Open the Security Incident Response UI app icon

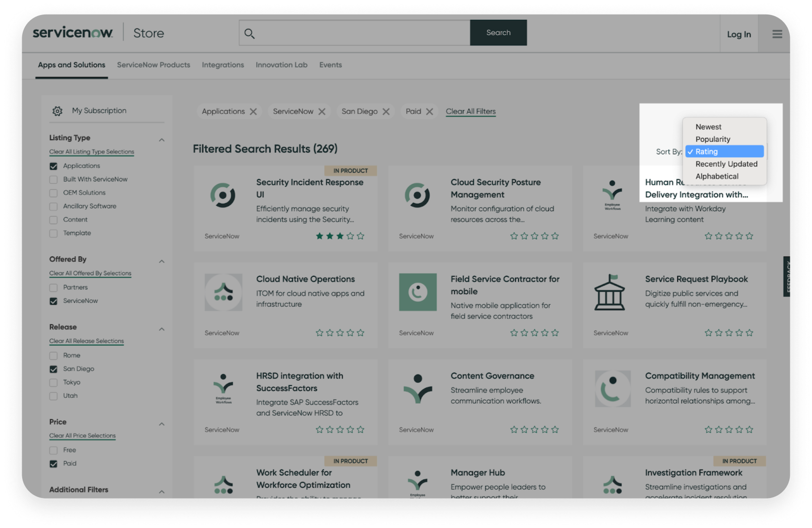pos(223,196)
